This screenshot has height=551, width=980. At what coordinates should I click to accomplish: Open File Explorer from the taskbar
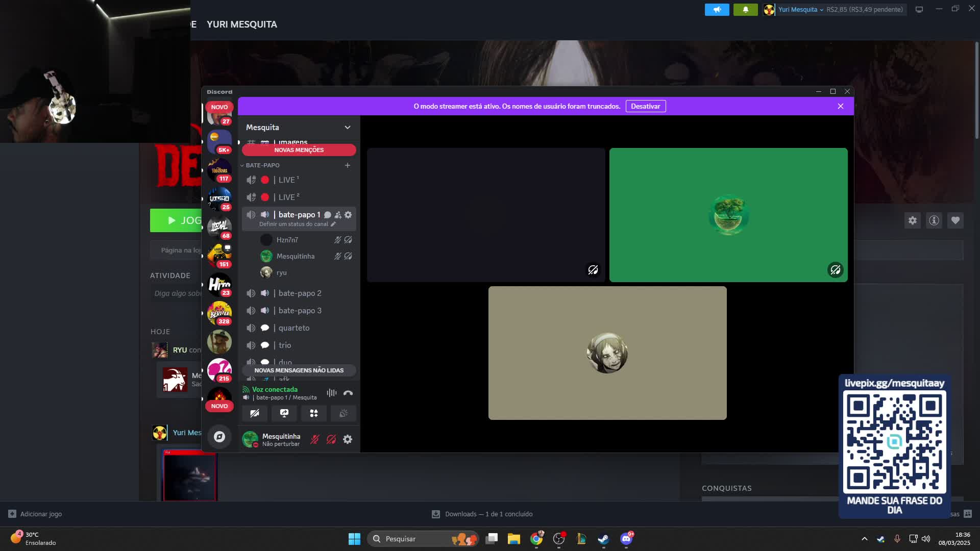514,539
